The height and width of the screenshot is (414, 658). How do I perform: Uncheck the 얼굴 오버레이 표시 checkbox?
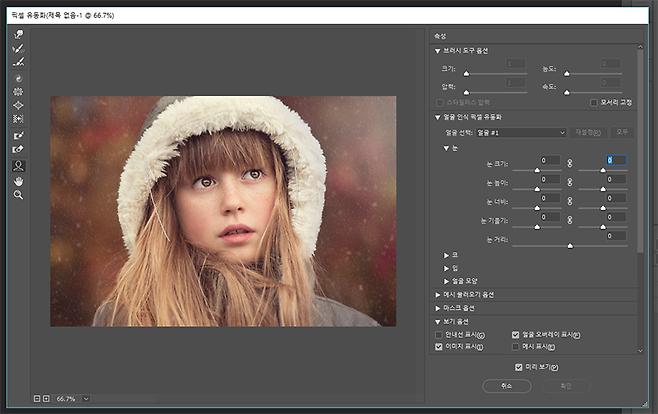(x=516, y=334)
